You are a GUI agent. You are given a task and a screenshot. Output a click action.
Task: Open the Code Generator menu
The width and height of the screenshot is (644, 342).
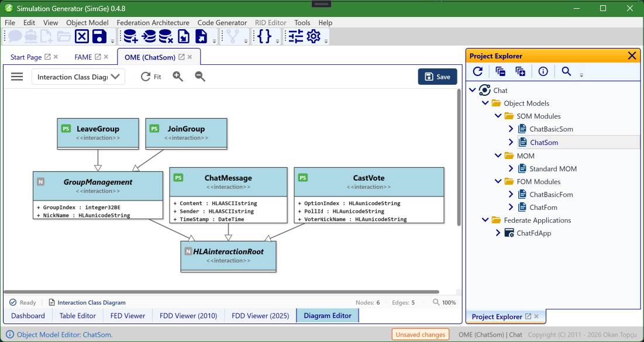coord(222,23)
